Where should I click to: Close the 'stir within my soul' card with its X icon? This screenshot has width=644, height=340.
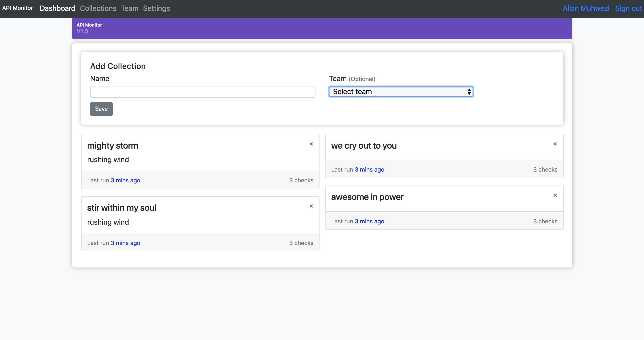click(311, 206)
